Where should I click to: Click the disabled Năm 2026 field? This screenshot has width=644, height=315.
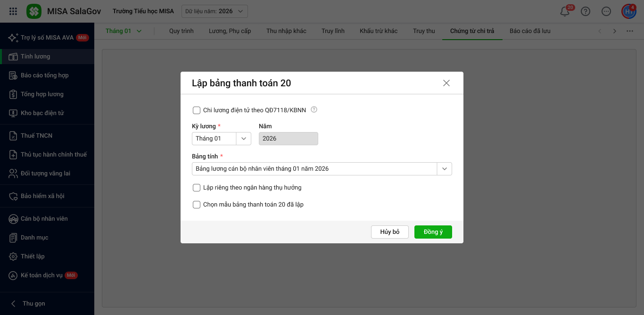(x=288, y=139)
